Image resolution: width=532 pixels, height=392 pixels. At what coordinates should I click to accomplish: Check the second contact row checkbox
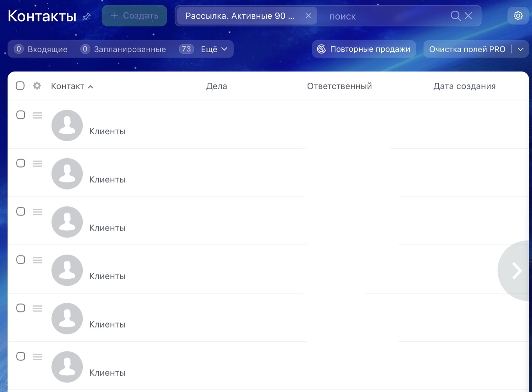(21, 163)
